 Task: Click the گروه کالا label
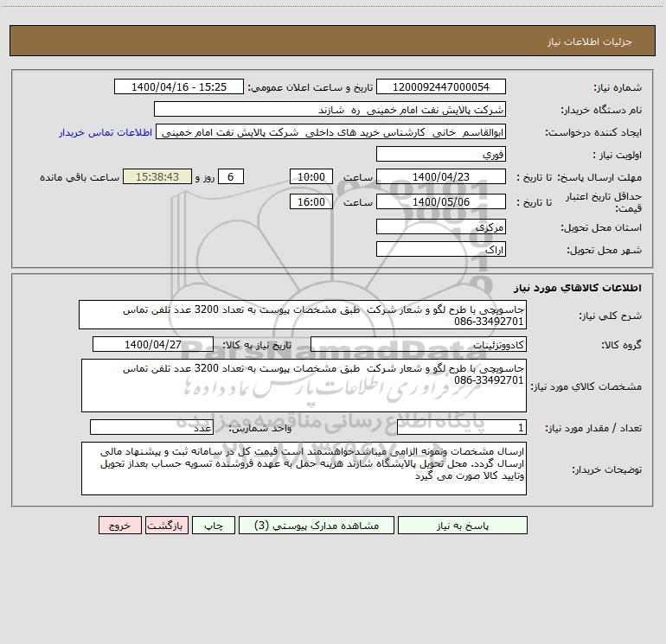coord(621,345)
